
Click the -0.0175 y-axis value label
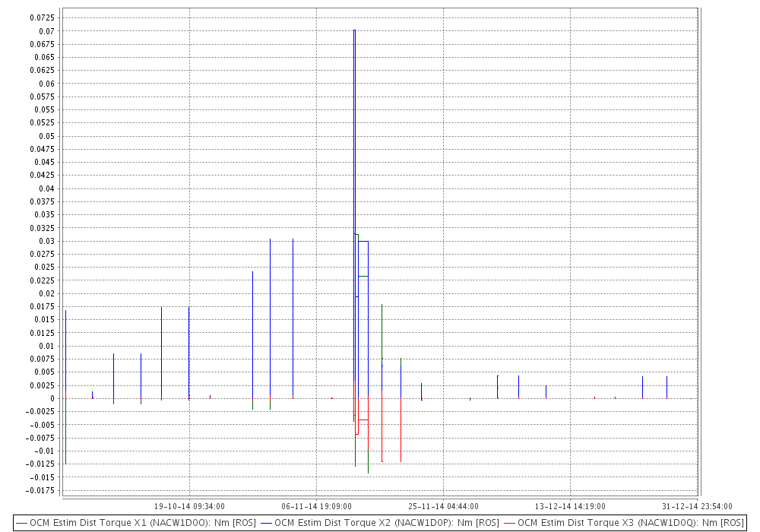point(40,490)
